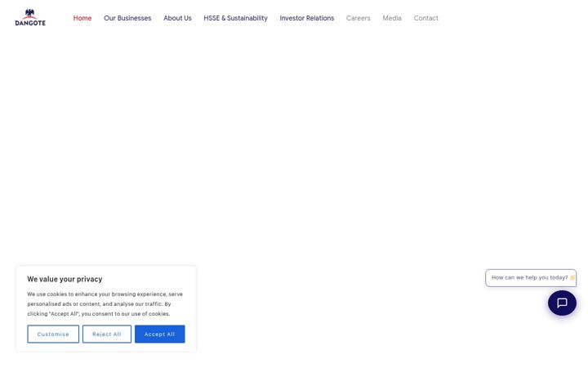Open the About Us menu
This screenshot has height=368, width=588.
click(177, 18)
